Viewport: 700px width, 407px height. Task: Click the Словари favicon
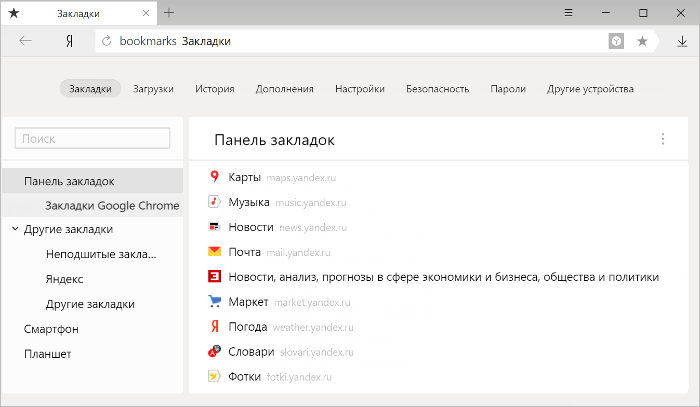pos(214,351)
